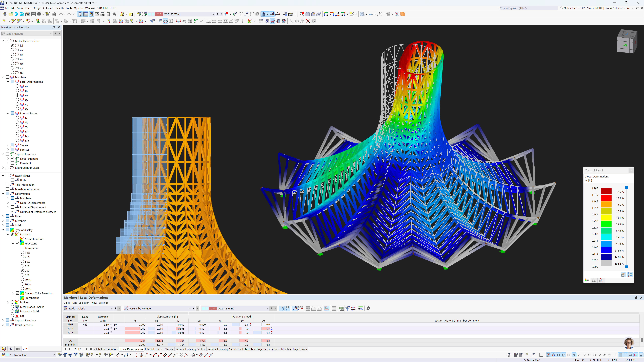
Task: Open the Printout Report icon
Action: coord(54,14)
